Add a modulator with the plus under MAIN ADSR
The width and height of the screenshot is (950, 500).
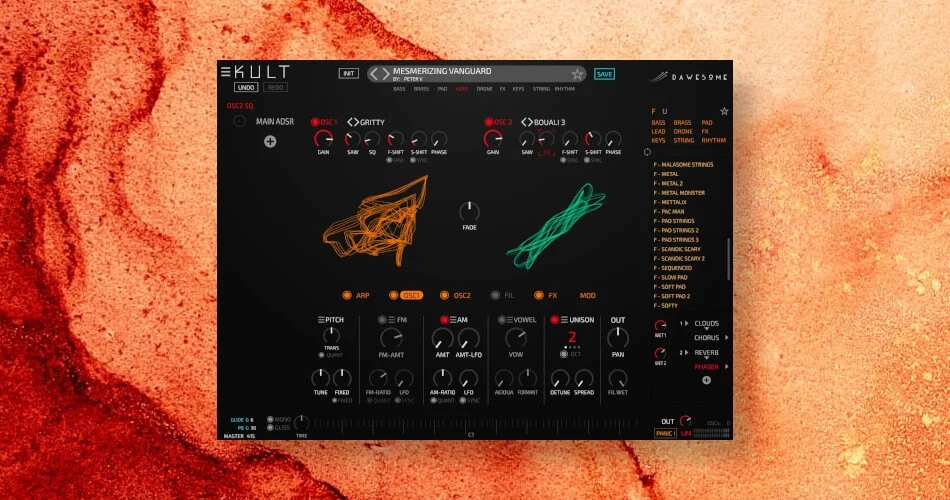point(270,141)
